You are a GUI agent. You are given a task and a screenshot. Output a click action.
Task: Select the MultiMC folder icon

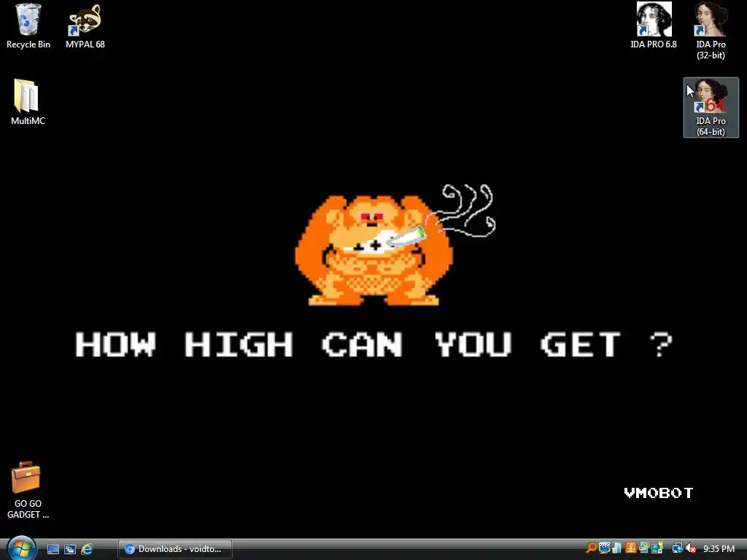28,102
